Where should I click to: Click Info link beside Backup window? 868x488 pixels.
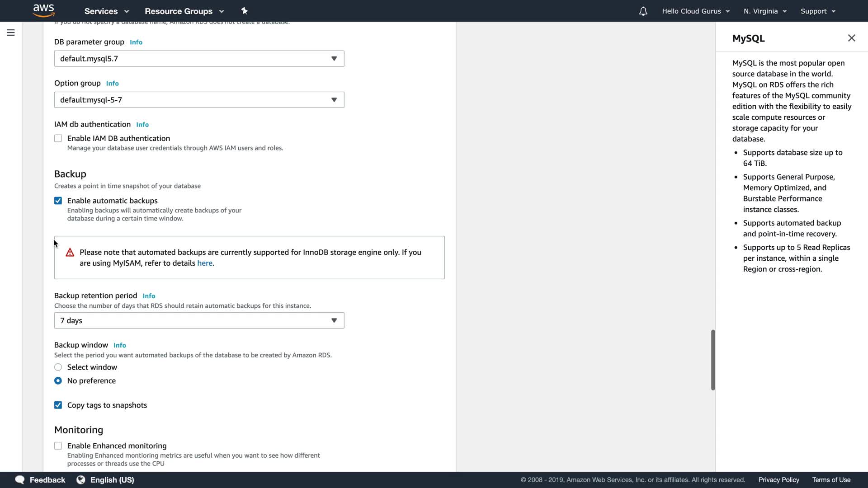[x=119, y=345]
